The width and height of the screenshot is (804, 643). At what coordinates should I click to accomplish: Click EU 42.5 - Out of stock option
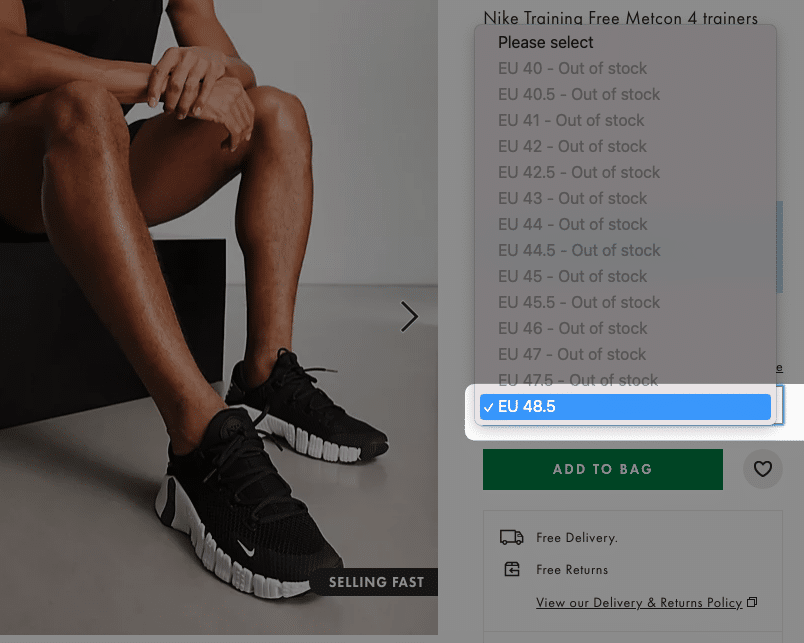point(625,172)
